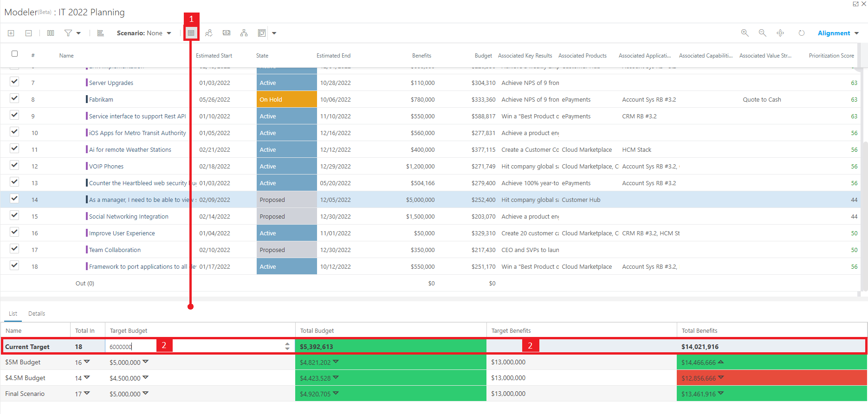868x414 pixels.
Task: Expand Final Scenario Total In 17 arrow
Action: [87, 393]
